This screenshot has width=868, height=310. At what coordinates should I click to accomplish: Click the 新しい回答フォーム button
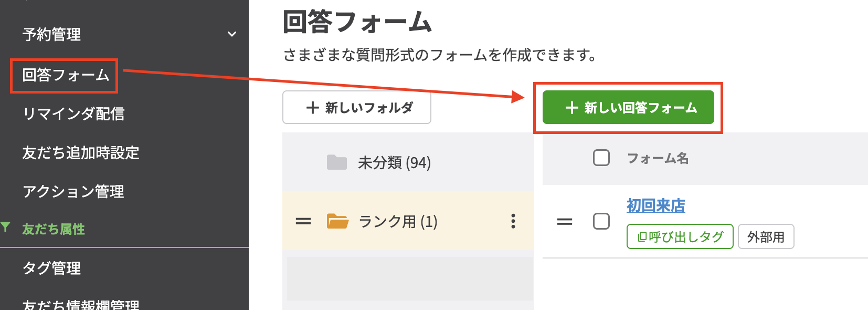pyautogui.click(x=628, y=107)
